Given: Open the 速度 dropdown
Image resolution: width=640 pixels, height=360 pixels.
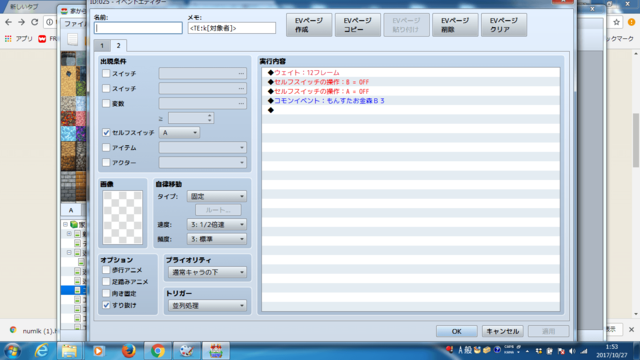Looking at the screenshot, I should coord(217,224).
